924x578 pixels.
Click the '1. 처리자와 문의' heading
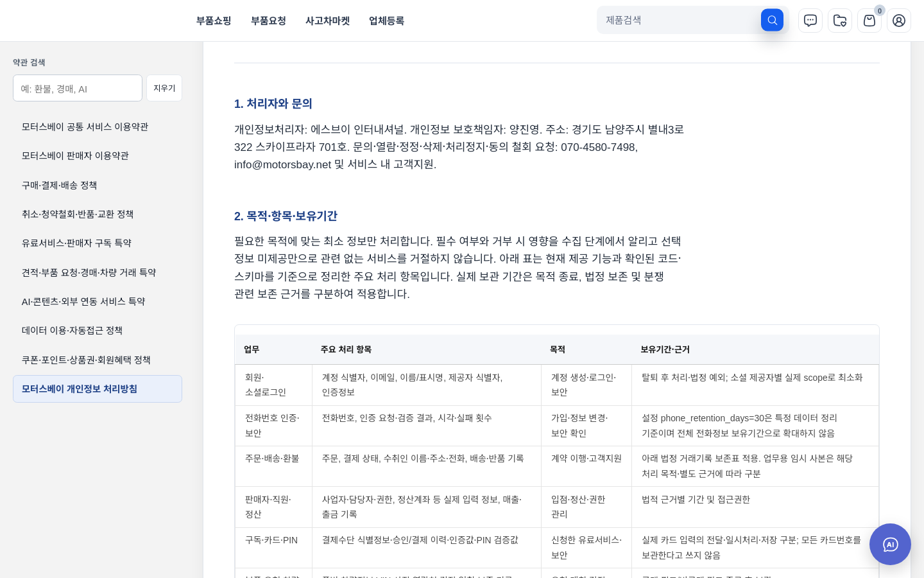click(273, 103)
